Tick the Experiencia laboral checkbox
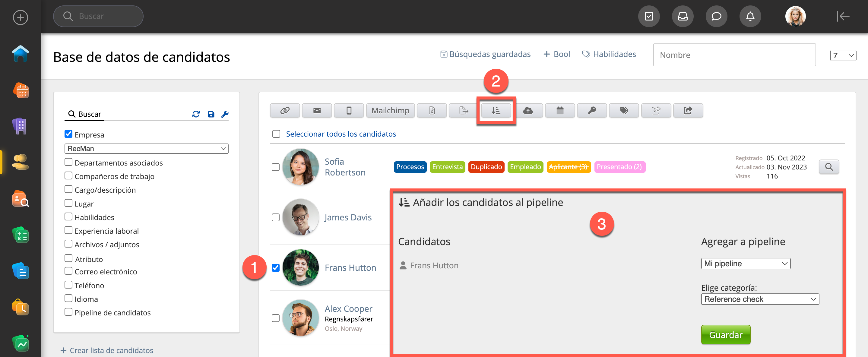The width and height of the screenshot is (868, 357). pos(68,230)
